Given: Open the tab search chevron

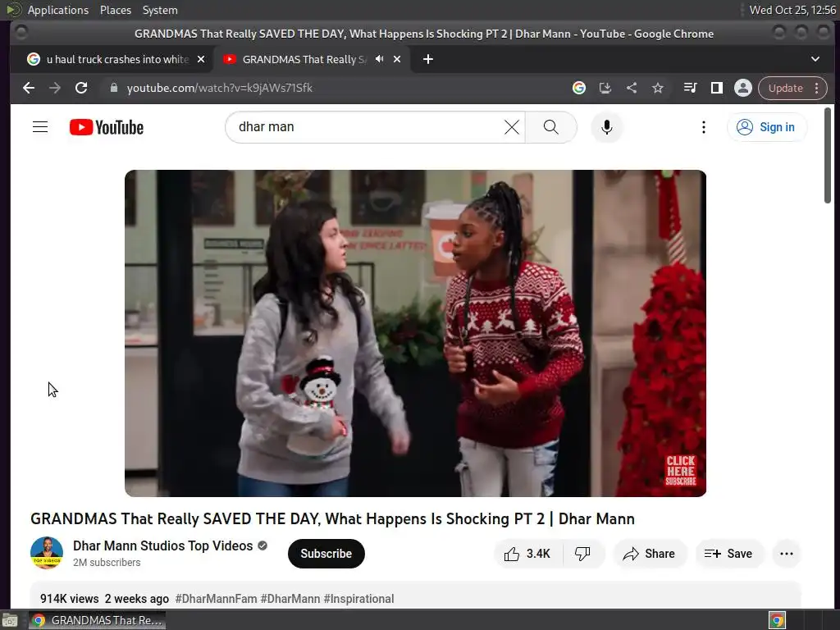Looking at the screenshot, I should 815,59.
